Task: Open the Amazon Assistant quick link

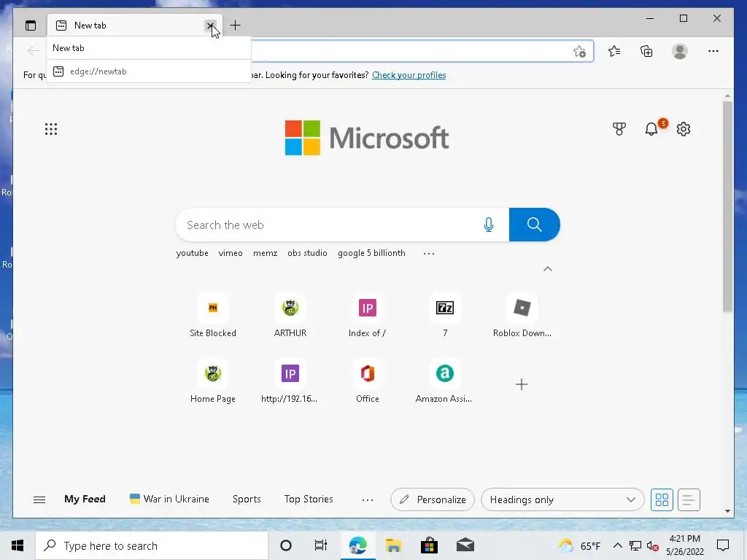Action: pos(444,381)
